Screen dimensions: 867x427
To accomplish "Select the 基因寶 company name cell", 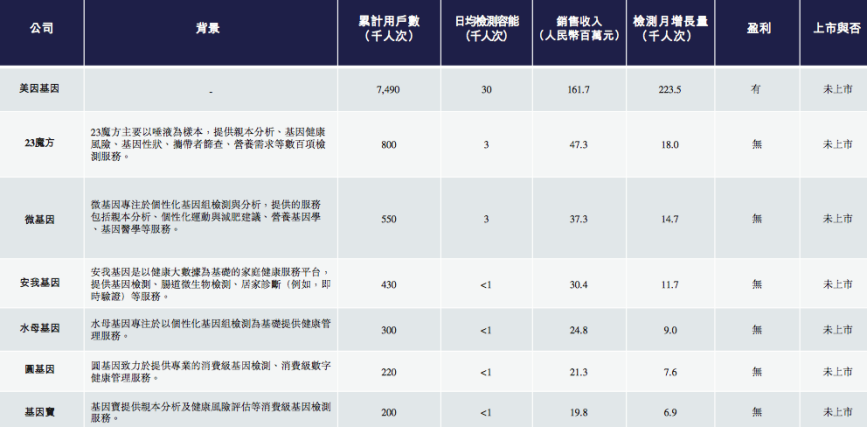I will [40, 411].
